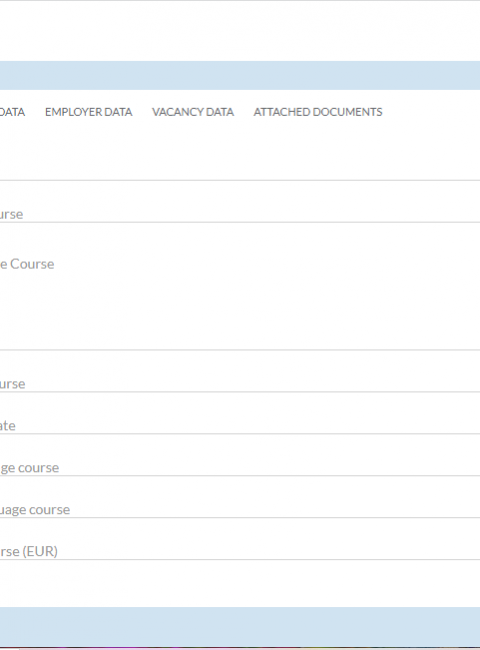Go to the partially visible DATA tab
Viewport: 480px width, 650px height.
[12, 112]
